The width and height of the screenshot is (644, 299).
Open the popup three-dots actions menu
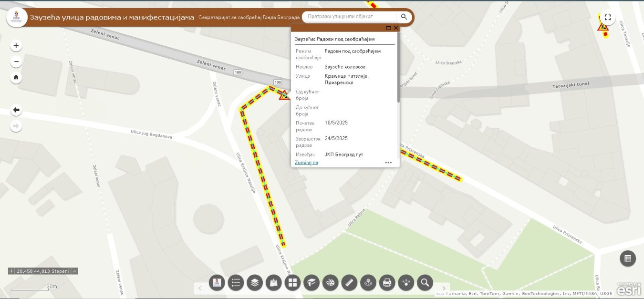(x=388, y=163)
